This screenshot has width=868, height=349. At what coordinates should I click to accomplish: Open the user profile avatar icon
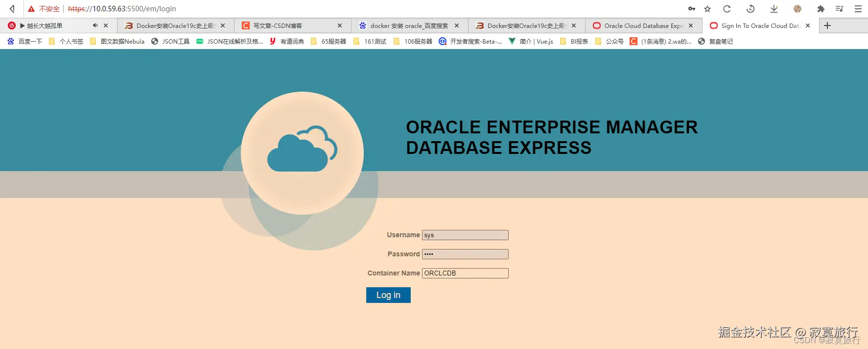pyautogui.click(x=798, y=9)
